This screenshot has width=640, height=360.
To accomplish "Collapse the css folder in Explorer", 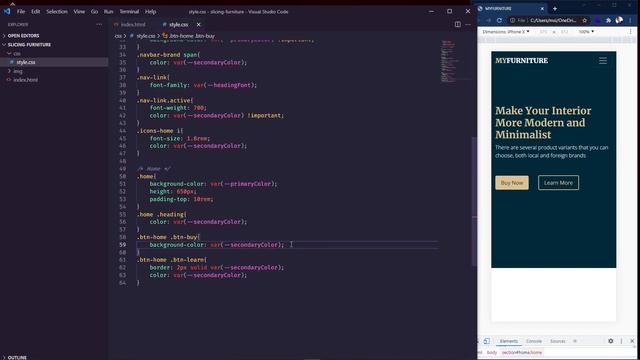I will (x=17, y=53).
